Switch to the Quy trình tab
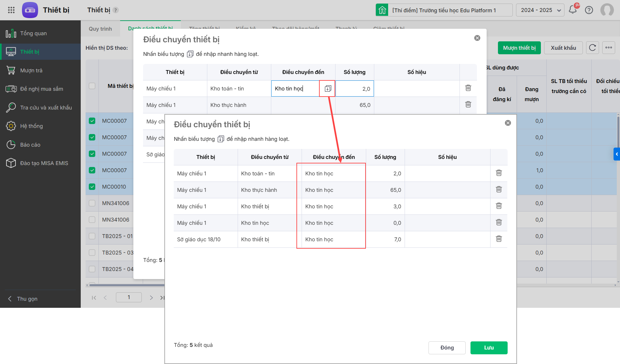Screen dimensions: 620x364 tap(100, 29)
